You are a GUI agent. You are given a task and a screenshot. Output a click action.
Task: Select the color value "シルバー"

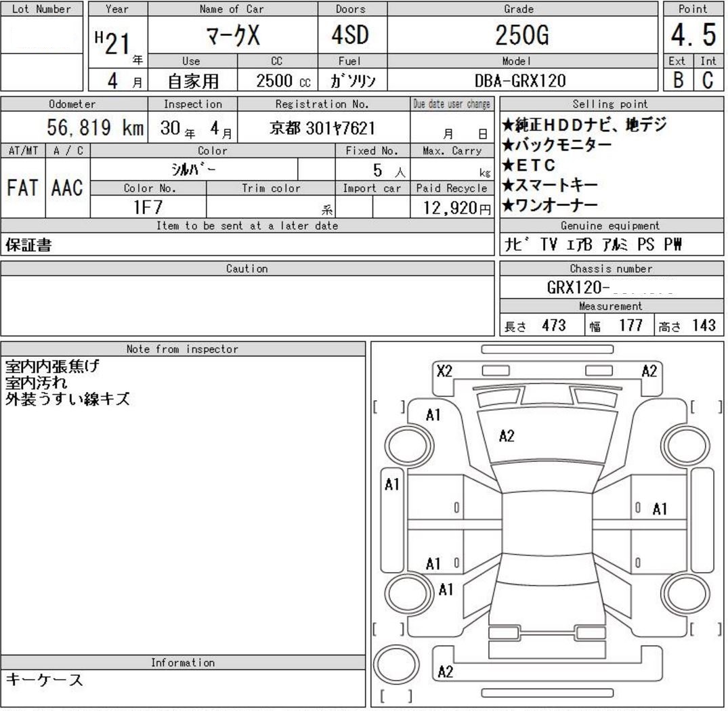click(x=194, y=169)
